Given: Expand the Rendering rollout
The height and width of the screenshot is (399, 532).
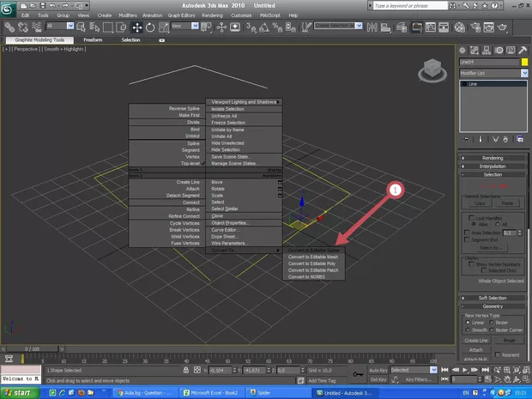Looking at the screenshot, I should tap(493, 157).
